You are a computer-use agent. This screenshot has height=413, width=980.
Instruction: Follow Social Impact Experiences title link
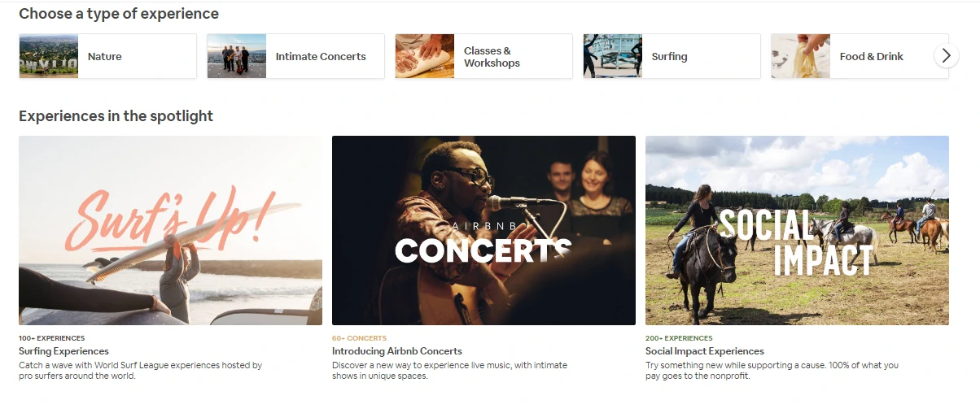(x=705, y=351)
